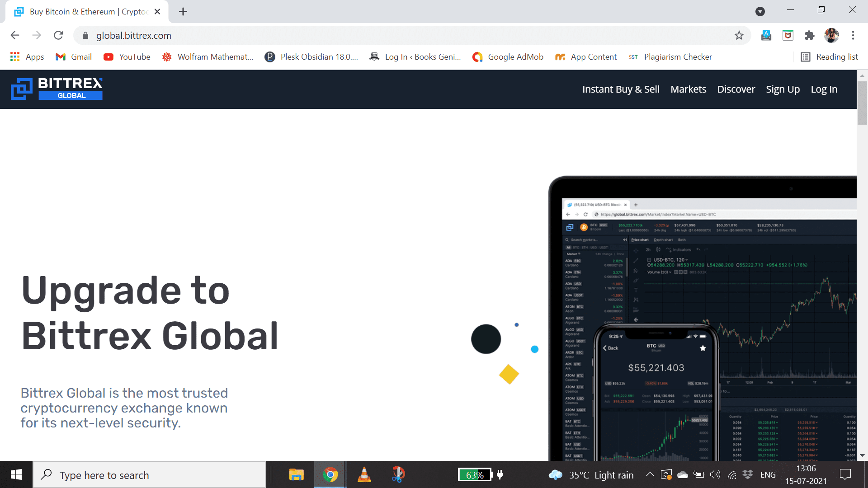Open the Chrome profile avatar
Screen dimensions: 868x488
(831, 35)
